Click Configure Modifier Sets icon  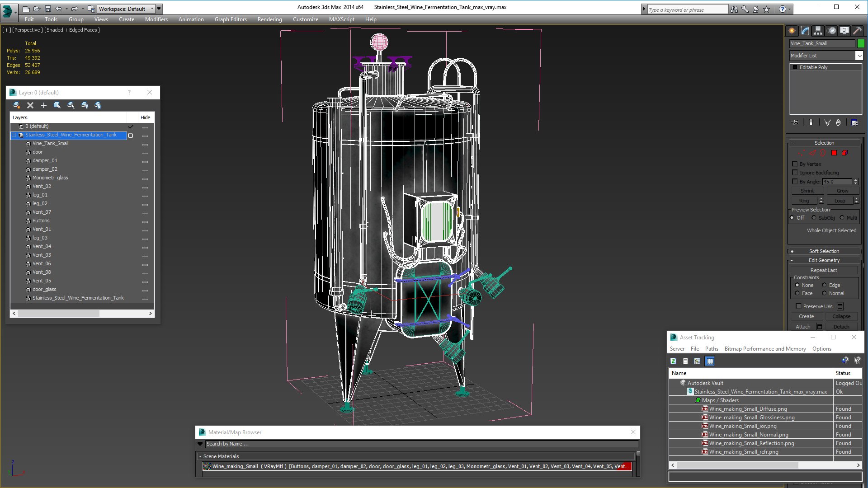point(854,122)
